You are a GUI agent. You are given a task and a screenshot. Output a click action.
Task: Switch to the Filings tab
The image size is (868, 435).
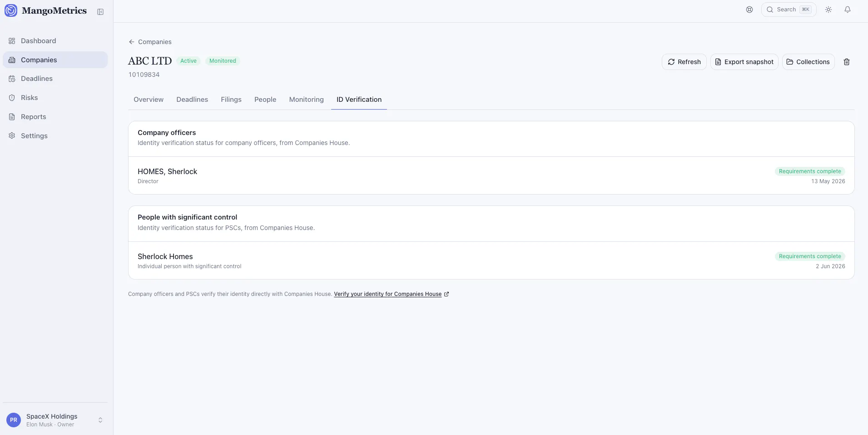point(231,100)
